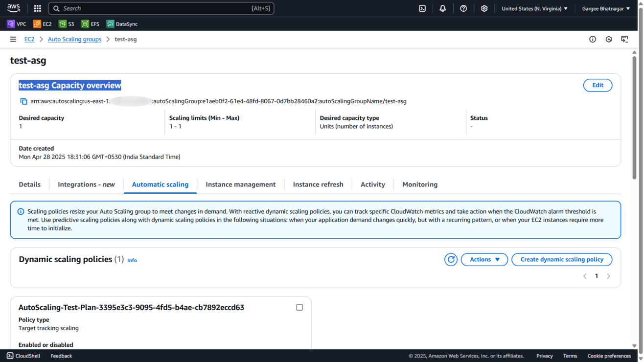644x362 pixels.
Task: Click the policy name AutoScaling-Test-Plan-3395e3c3-9095-4fd5-b4ae-cb7892eccd63
Action: point(131,307)
